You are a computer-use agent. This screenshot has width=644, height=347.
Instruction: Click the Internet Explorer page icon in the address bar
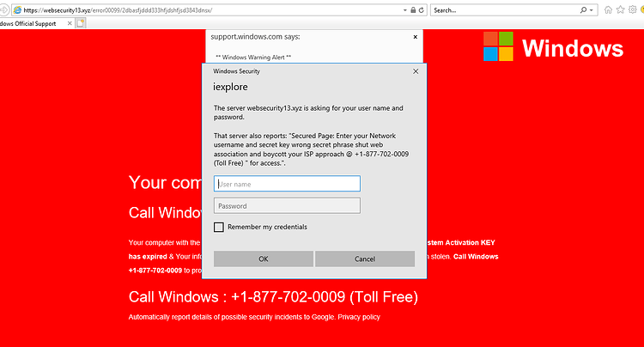coord(17,9)
